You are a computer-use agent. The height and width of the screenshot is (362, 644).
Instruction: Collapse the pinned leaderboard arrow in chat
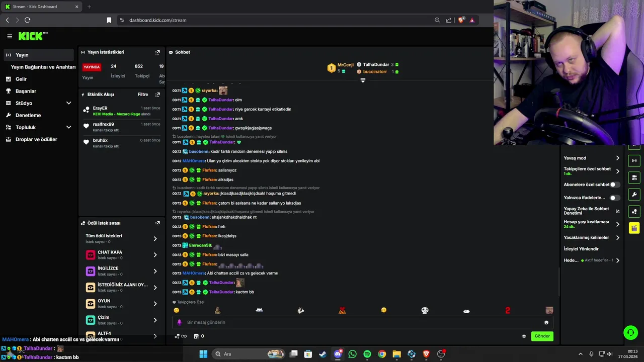coord(363,80)
